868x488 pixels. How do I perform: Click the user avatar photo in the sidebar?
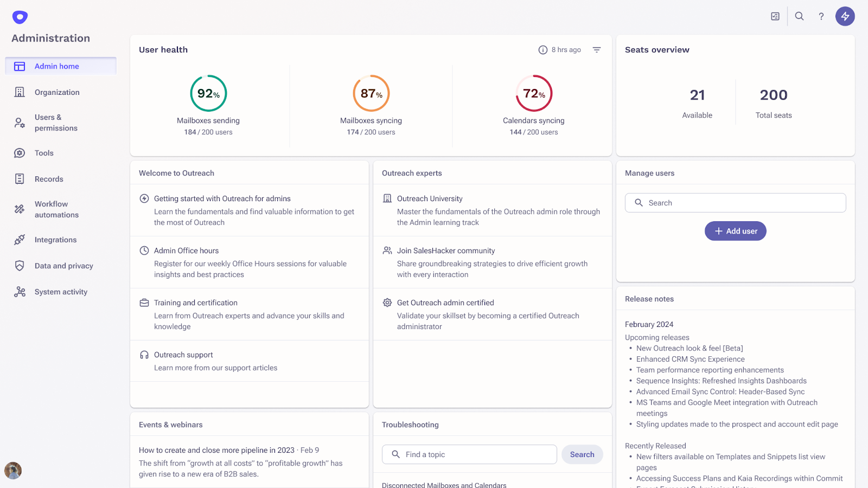13,471
